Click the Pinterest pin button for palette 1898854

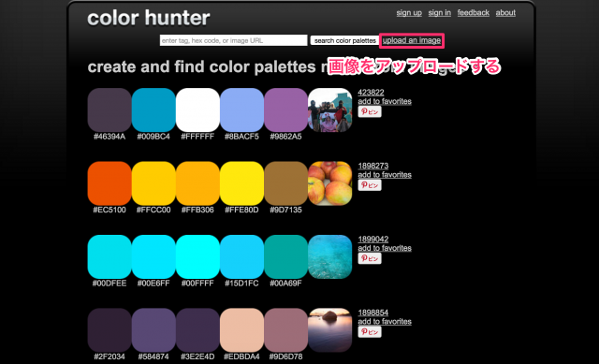click(370, 331)
